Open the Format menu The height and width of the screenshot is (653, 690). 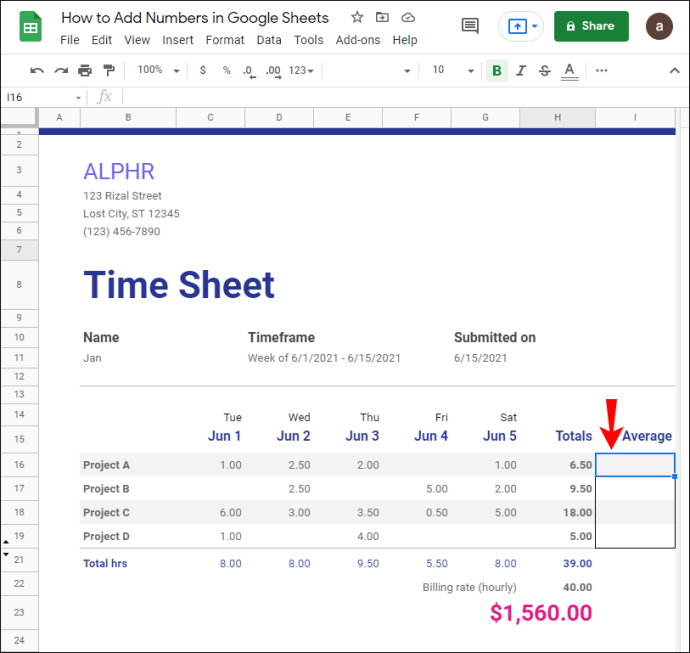coord(225,40)
